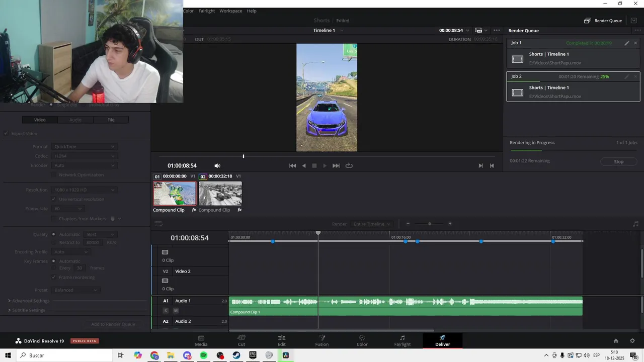The image size is (644, 362).
Task: Zoom out timeline with minus icon
Action: [408, 224]
